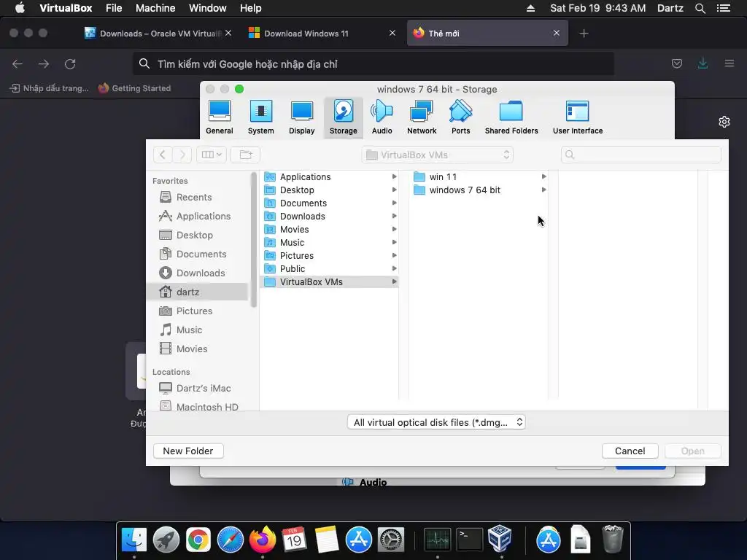Open view mode dropdown in file dialog
The image size is (747, 560).
(212, 155)
